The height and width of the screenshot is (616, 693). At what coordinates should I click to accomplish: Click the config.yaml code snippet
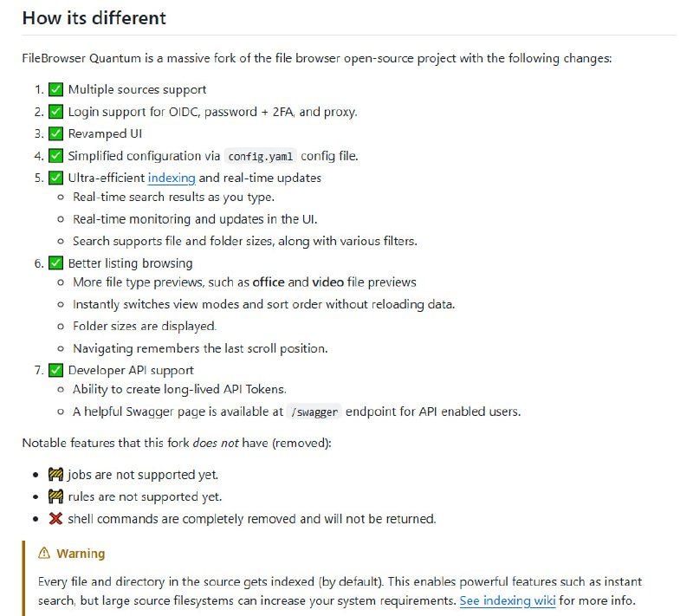[x=260, y=157]
